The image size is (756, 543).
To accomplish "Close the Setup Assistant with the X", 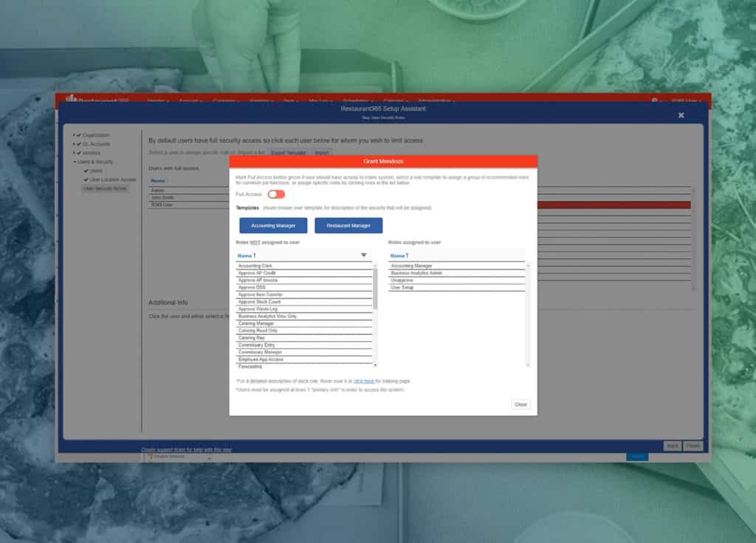I will tap(681, 115).
